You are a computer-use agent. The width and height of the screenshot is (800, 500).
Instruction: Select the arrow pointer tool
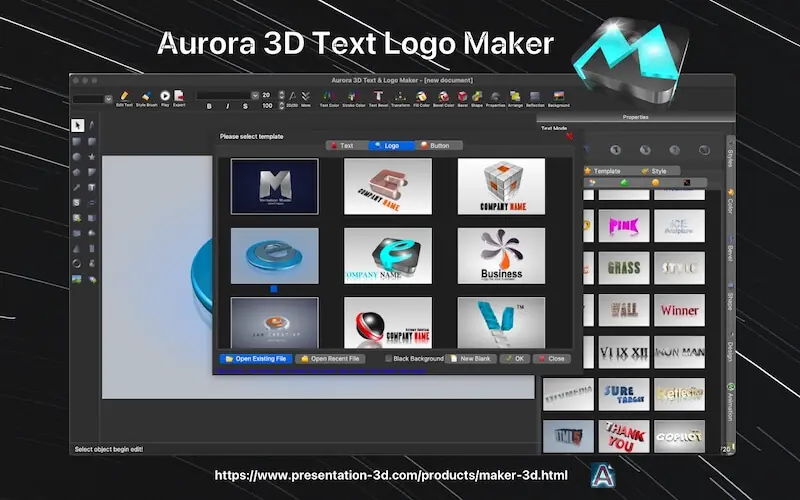(77, 125)
